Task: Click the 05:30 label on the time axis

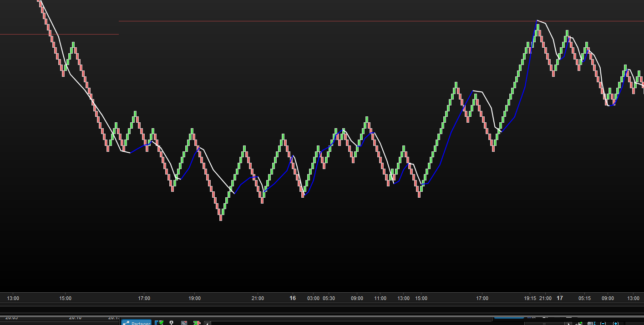Action: pos(329,298)
